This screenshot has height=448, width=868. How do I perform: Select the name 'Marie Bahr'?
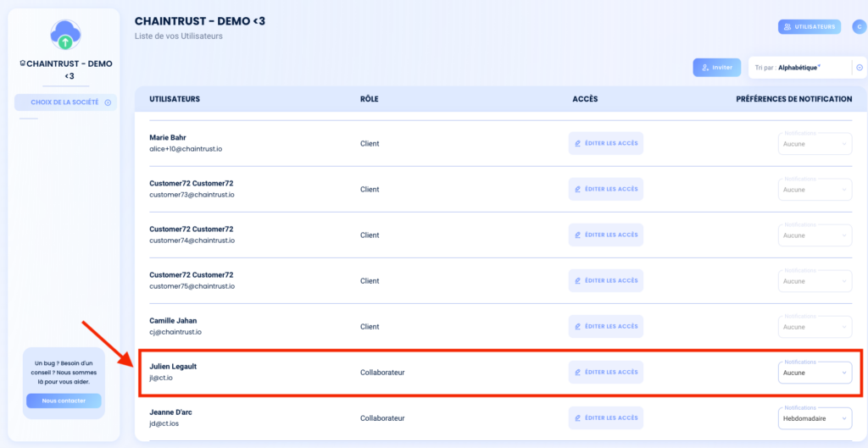[x=168, y=137]
